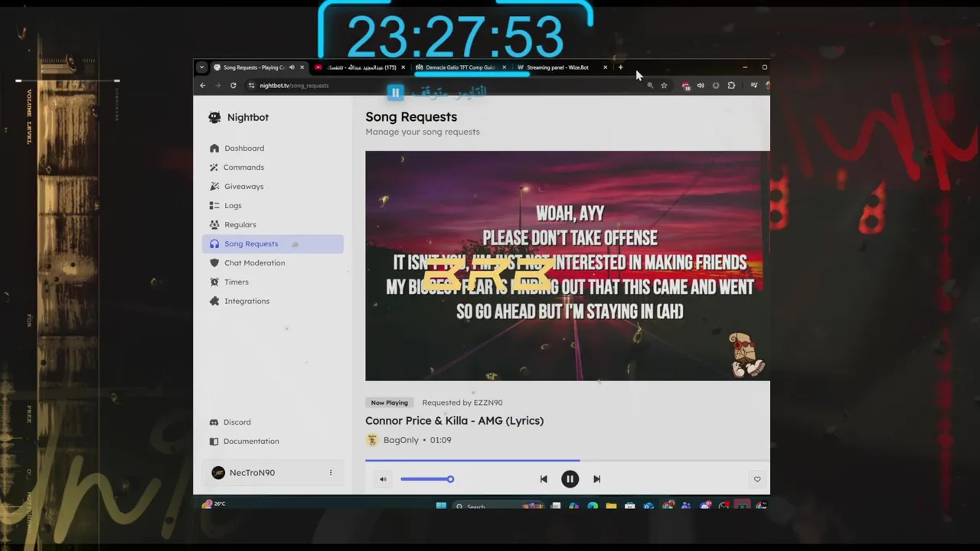Click the song title Connor Price & Killa - AMG
This screenshot has width=980, height=551.
[x=454, y=420]
